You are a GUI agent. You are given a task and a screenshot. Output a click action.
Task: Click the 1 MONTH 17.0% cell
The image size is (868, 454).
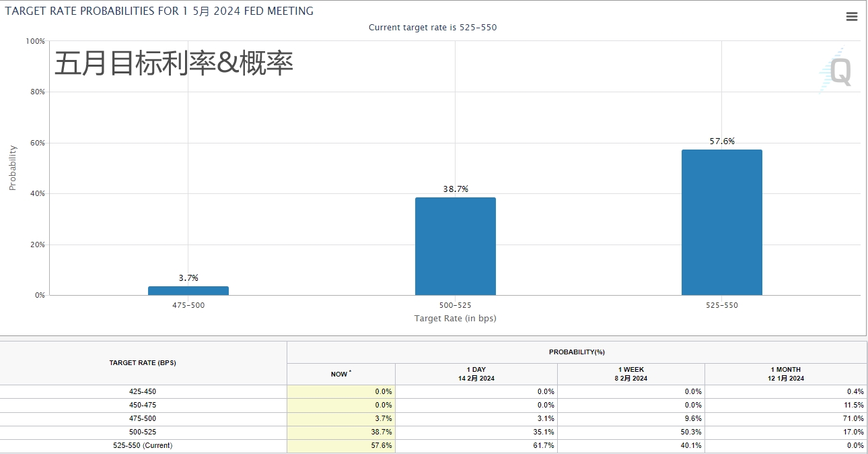tap(786, 432)
